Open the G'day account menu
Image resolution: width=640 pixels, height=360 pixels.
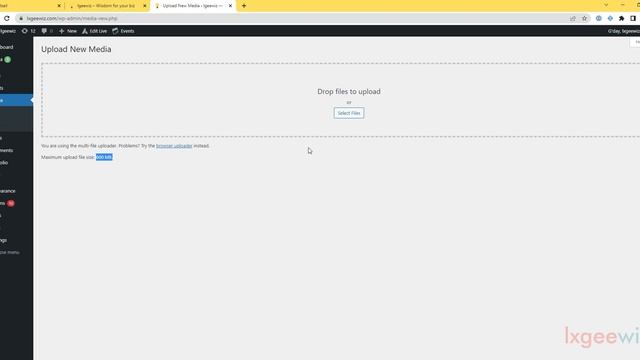[623, 31]
